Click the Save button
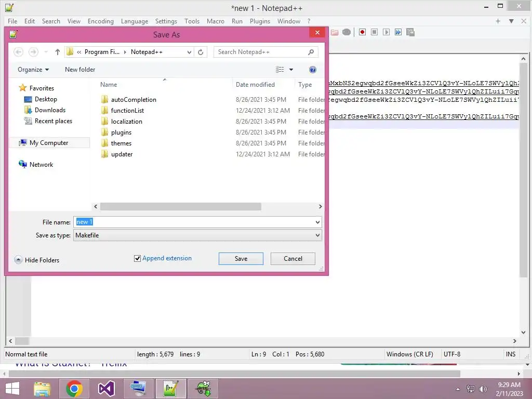532x399 pixels. pyautogui.click(x=241, y=259)
